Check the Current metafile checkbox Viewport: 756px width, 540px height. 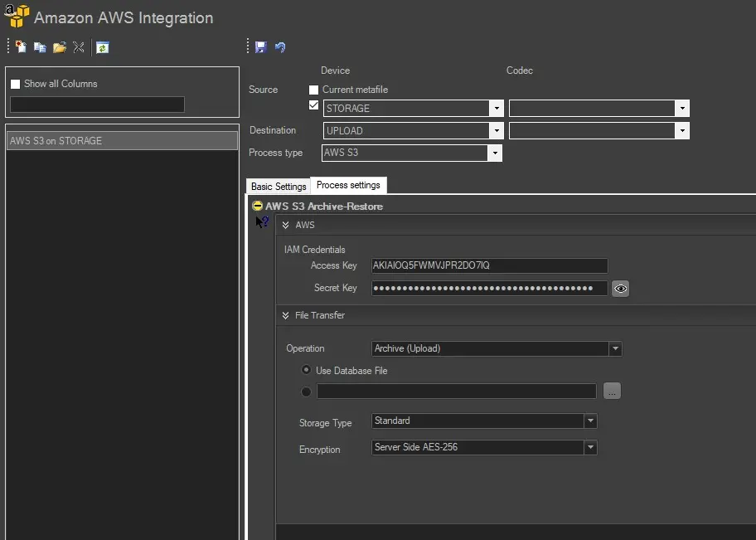tap(313, 90)
